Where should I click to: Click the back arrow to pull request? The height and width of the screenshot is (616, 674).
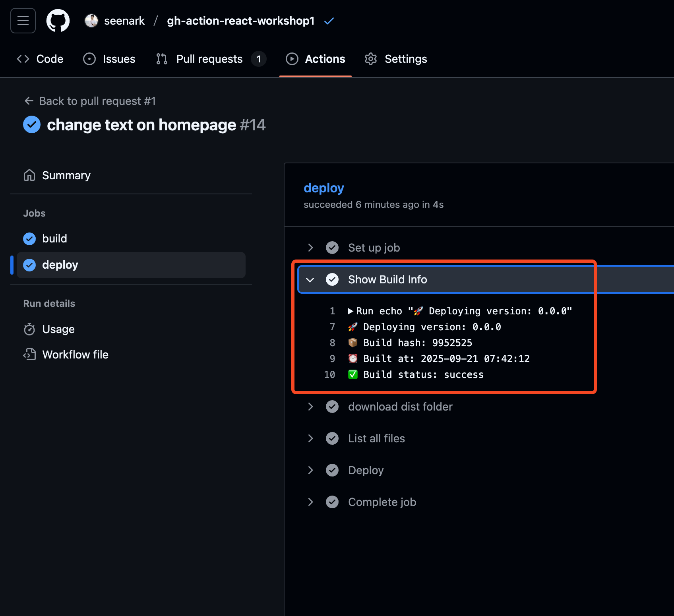pos(29,101)
